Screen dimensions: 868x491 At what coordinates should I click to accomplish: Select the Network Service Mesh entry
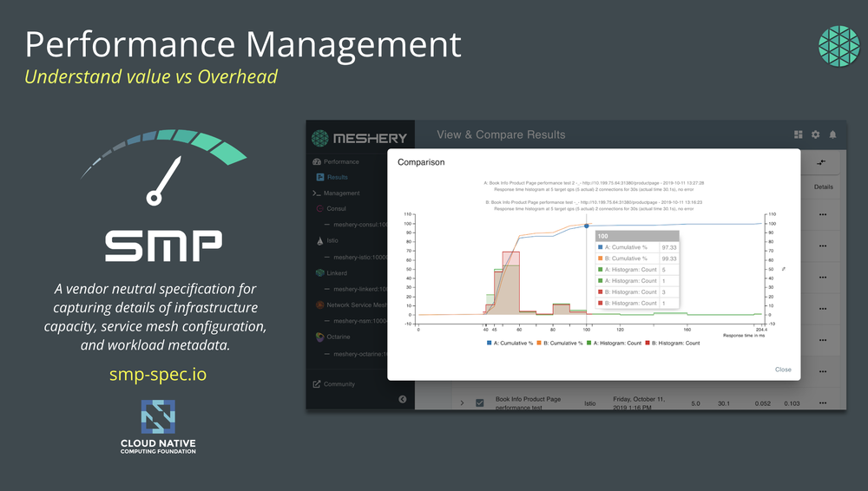click(x=357, y=305)
